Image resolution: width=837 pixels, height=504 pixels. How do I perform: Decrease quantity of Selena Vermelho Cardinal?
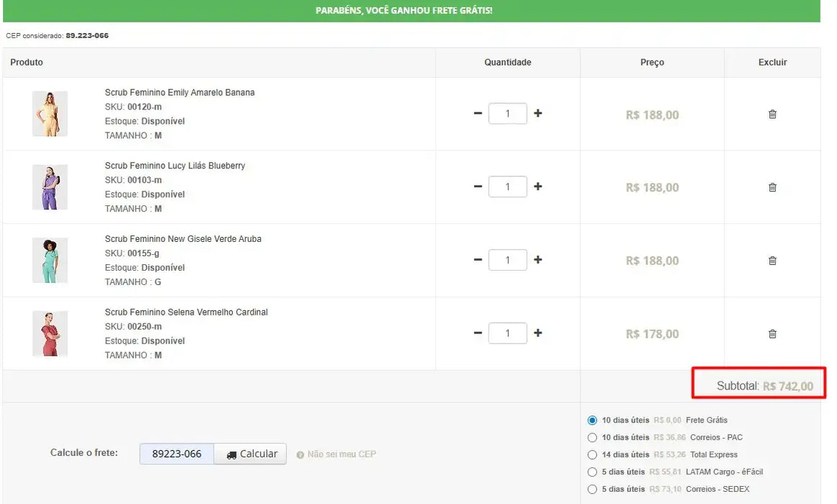click(x=478, y=333)
